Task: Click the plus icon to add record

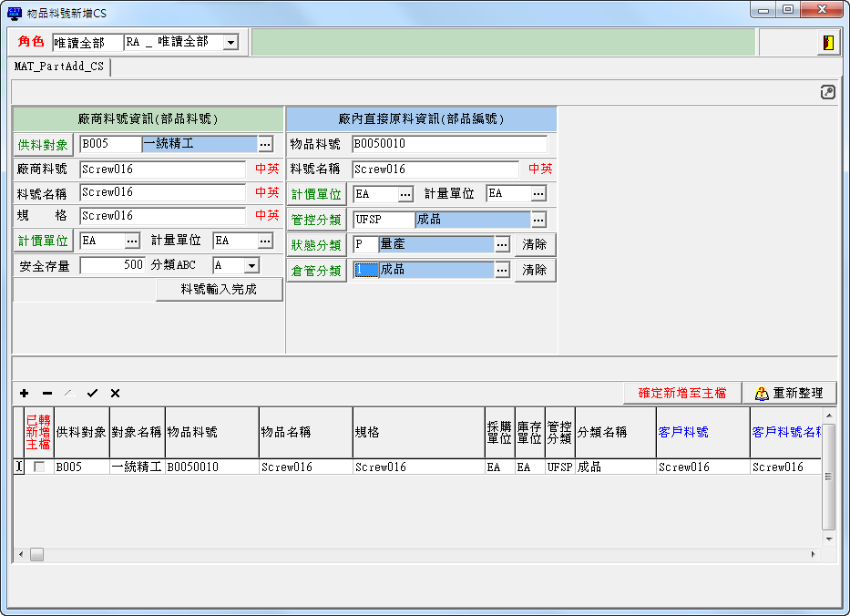Action: tap(24, 393)
